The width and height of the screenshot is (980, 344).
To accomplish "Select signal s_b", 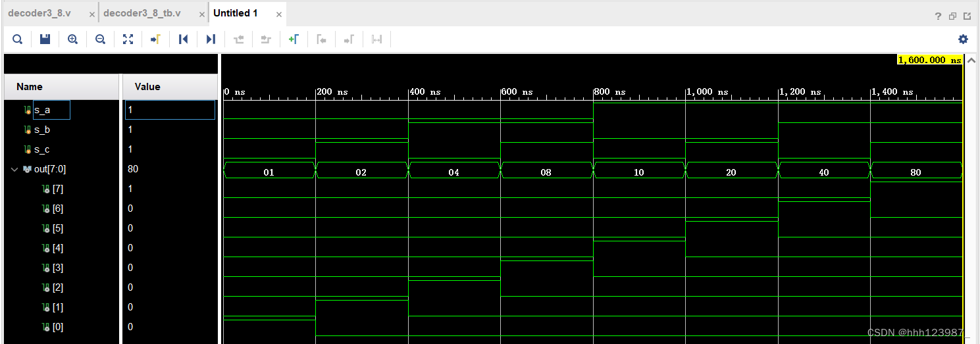I will [x=42, y=130].
